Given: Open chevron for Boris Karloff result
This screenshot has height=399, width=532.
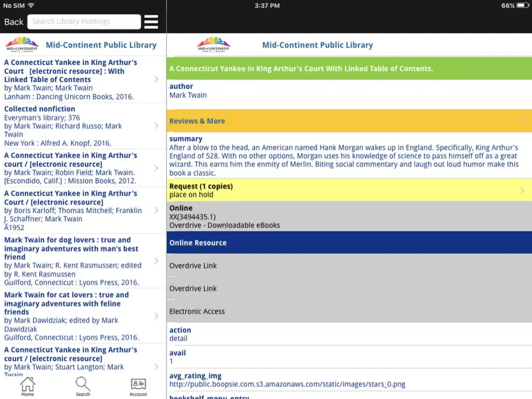Looking at the screenshot, I should 156,210.
